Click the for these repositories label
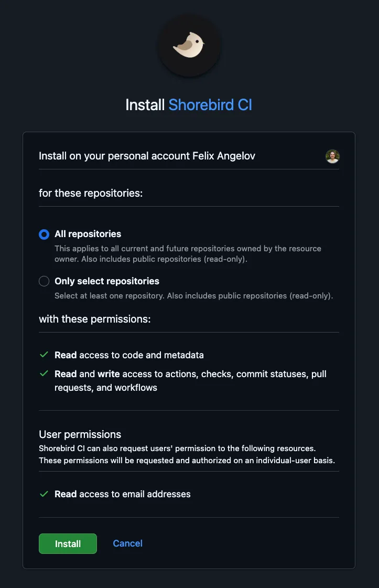Screen dimensions: 379x588 [89, 193]
